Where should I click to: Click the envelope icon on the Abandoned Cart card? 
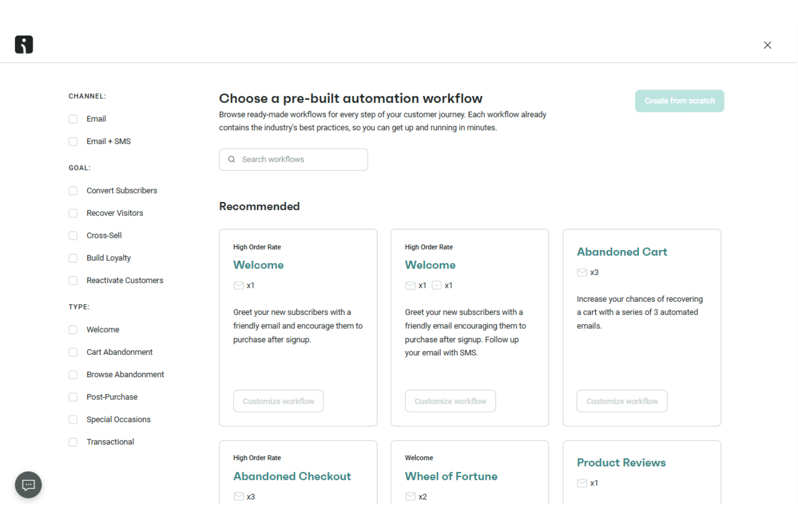582,273
